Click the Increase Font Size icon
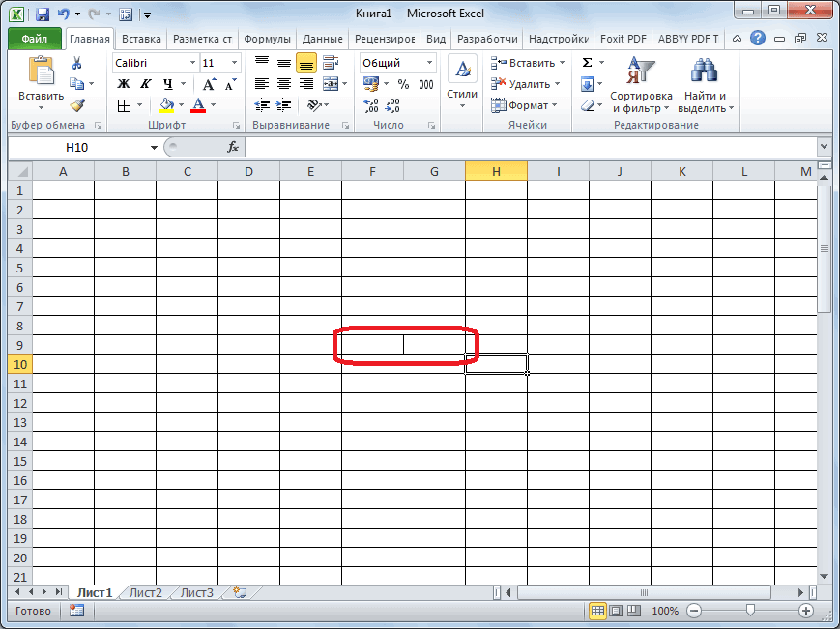The width and height of the screenshot is (840, 629). (210, 84)
